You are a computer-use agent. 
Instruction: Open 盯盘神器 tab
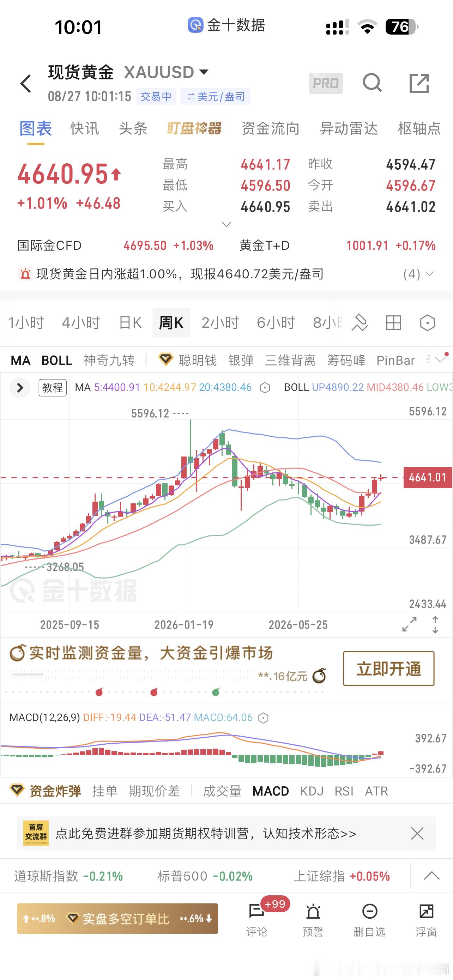(194, 129)
